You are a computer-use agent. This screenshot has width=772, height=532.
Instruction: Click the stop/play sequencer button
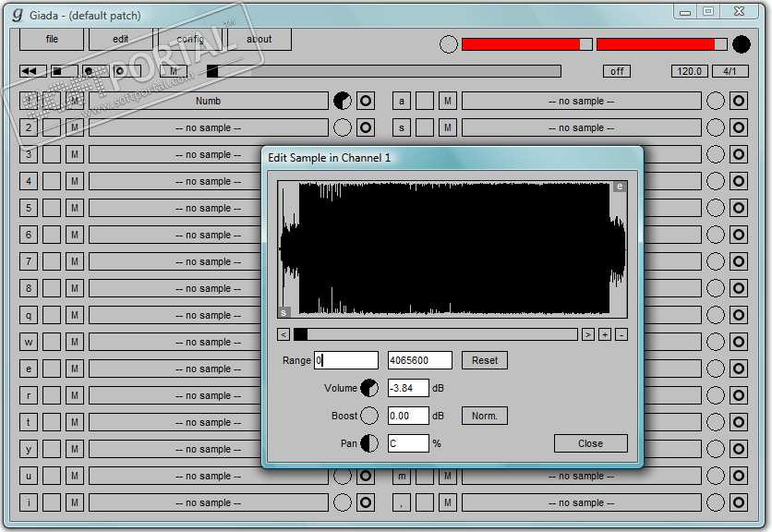tap(64, 71)
